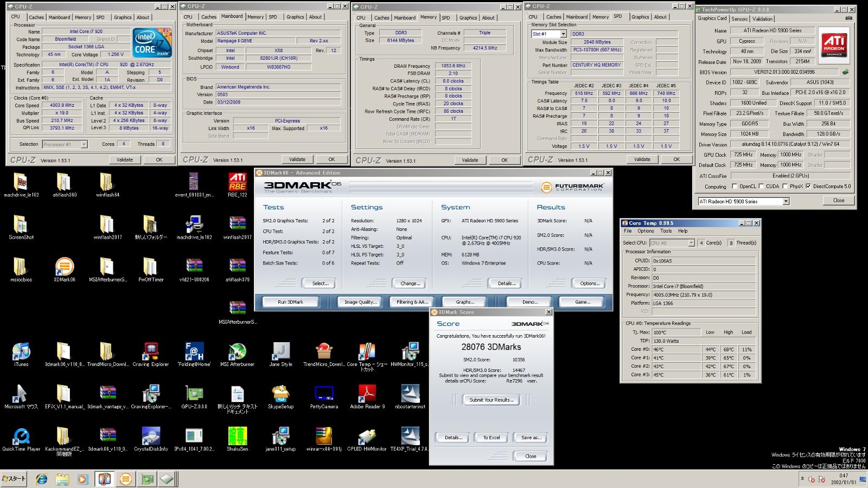Open the atiflash379 archive icon
This screenshot has height=488, width=868.
click(237, 267)
